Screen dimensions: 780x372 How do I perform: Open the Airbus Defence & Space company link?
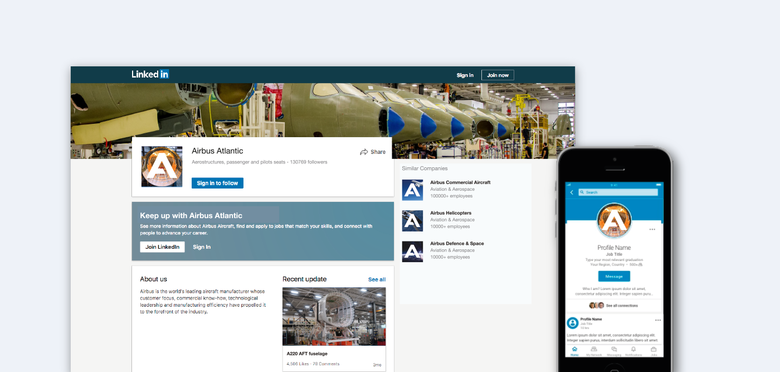coord(457,244)
